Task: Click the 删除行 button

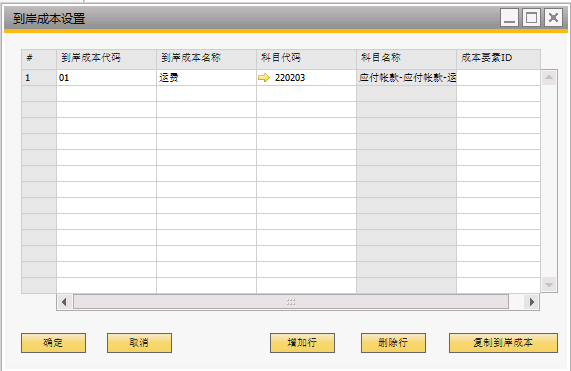Action: pyautogui.click(x=393, y=343)
